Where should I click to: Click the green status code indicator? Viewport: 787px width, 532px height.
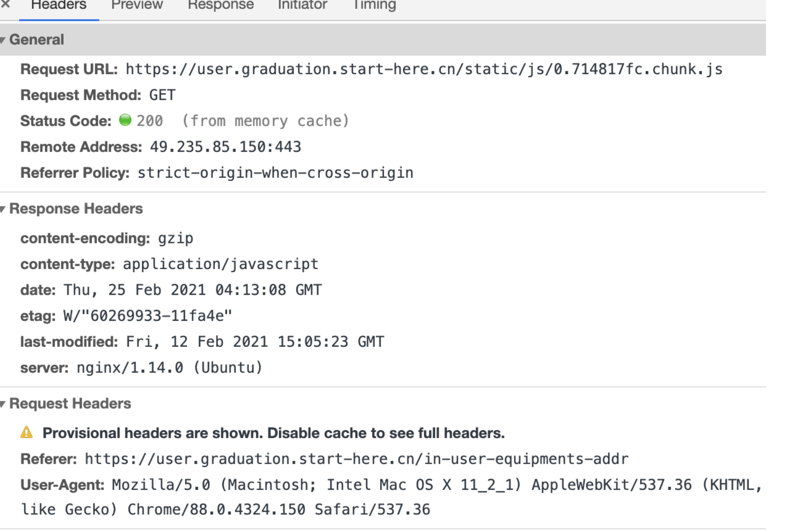(x=125, y=120)
